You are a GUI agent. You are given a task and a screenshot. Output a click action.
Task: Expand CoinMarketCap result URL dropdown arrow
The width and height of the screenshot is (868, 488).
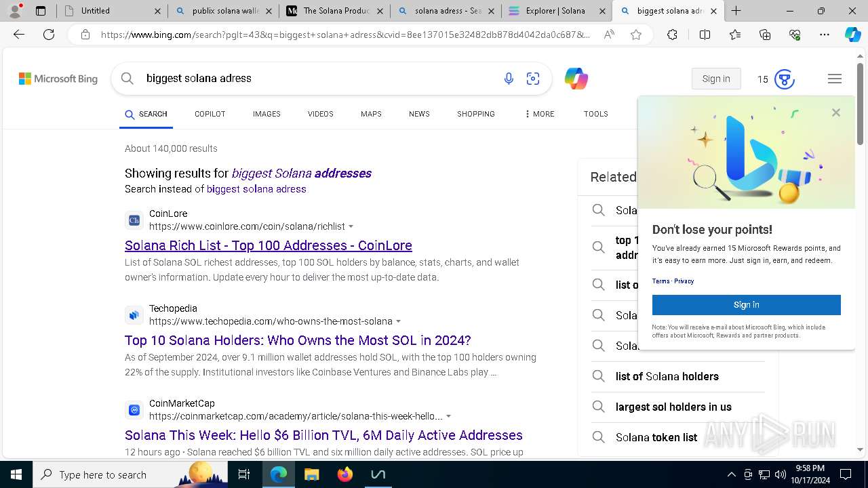coord(448,417)
